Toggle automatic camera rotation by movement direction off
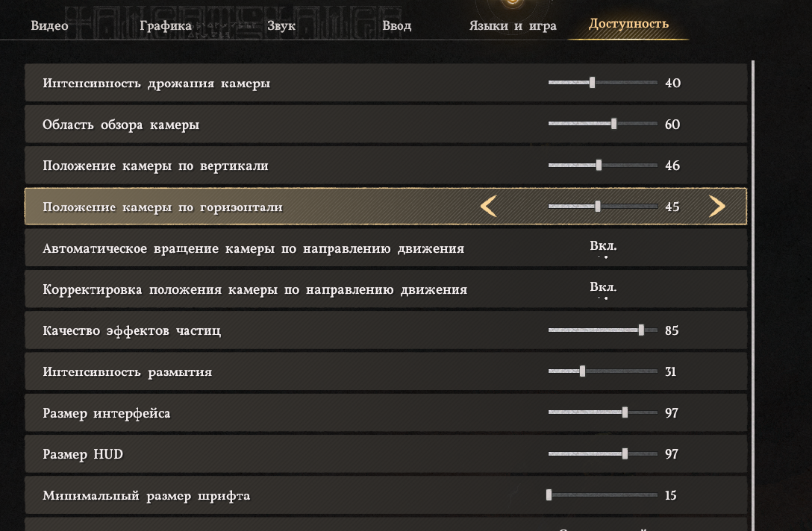The image size is (812, 531). [603, 248]
